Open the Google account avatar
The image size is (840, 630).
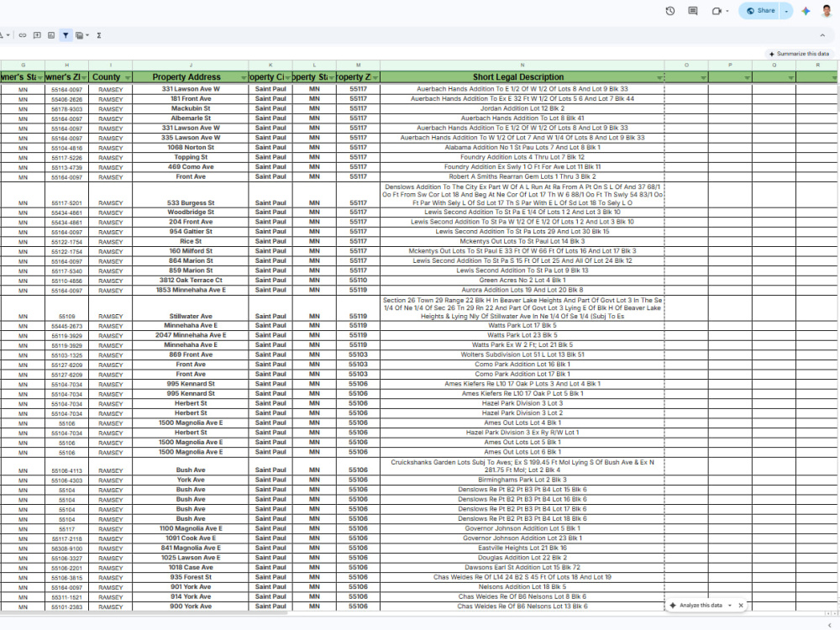(x=827, y=11)
